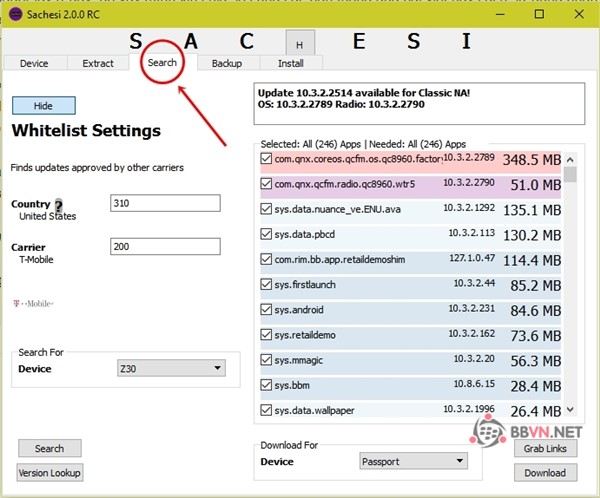Click the scroll-down arrow of the apps list
The width and height of the screenshot is (600, 498).
click(x=570, y=409)
